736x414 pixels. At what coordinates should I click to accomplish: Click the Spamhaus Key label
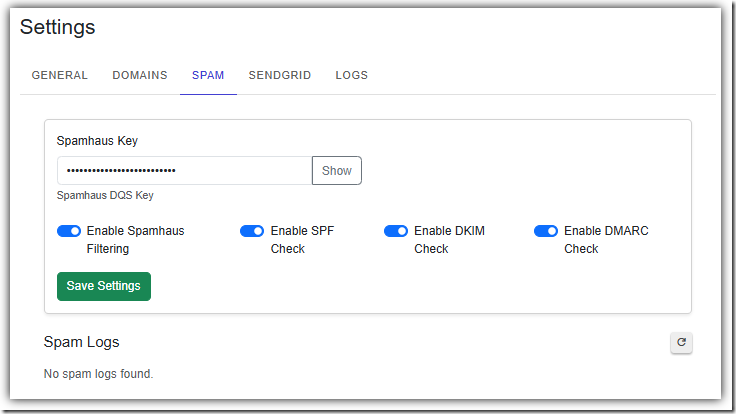97,141
